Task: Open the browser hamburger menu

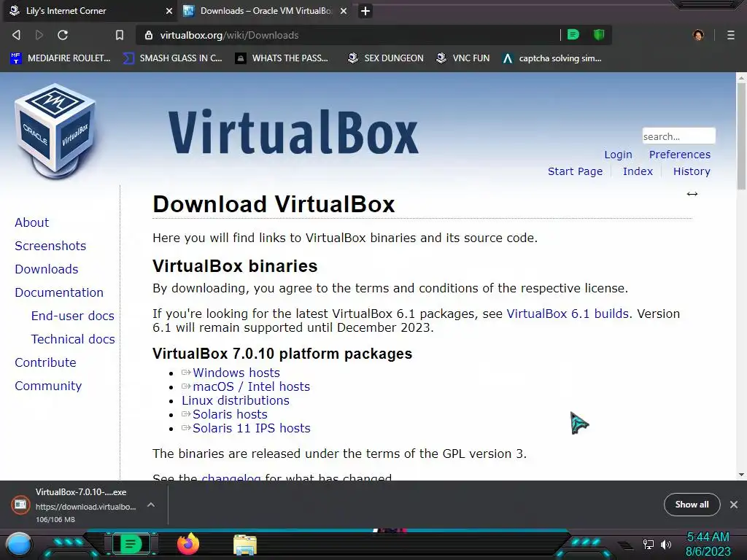Action: [x=730, y=35]
